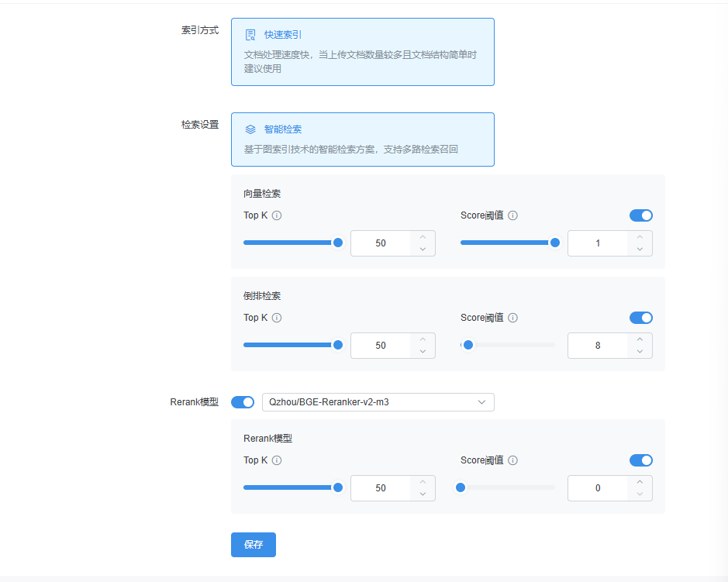The height and width of the screenshot is (582, 728).
Task: Increase 向量检索 Top K with up arrow
Action: (x=423, y=237)
